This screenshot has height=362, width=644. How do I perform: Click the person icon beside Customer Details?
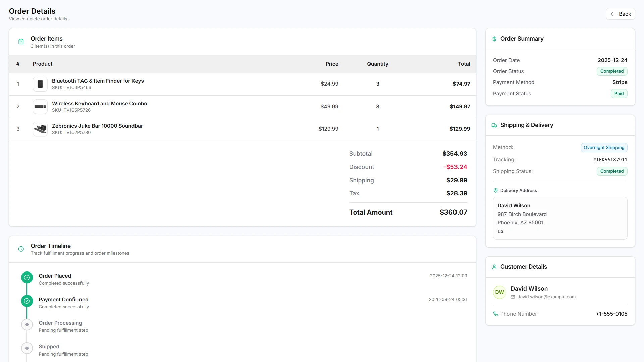coord(494,267)
